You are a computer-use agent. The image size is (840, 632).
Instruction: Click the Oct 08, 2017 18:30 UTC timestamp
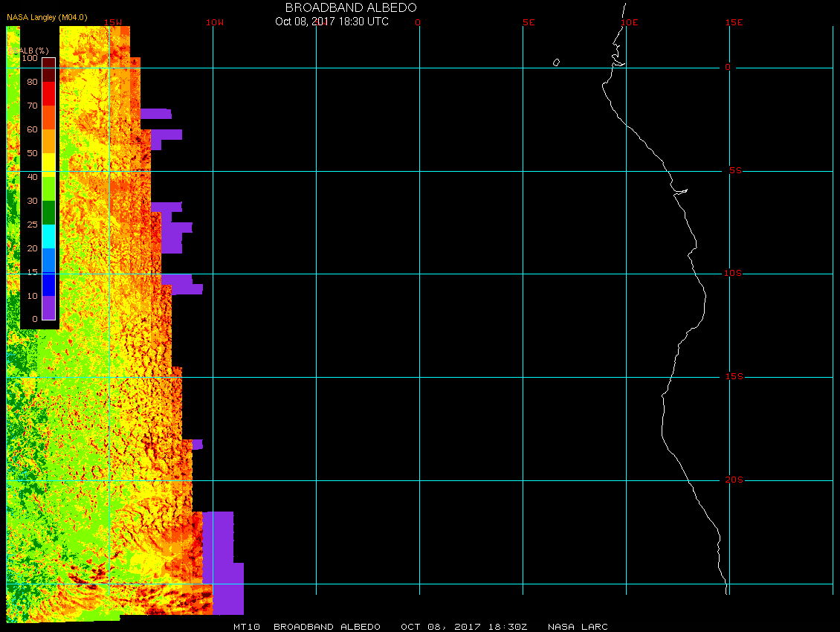point(332,22)
